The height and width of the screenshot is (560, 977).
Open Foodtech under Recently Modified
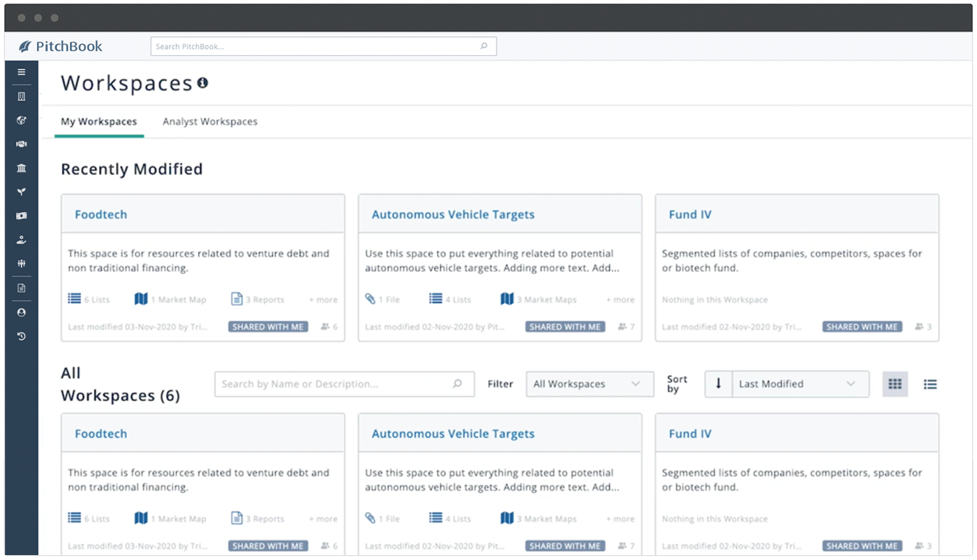[x=101, y=215]
